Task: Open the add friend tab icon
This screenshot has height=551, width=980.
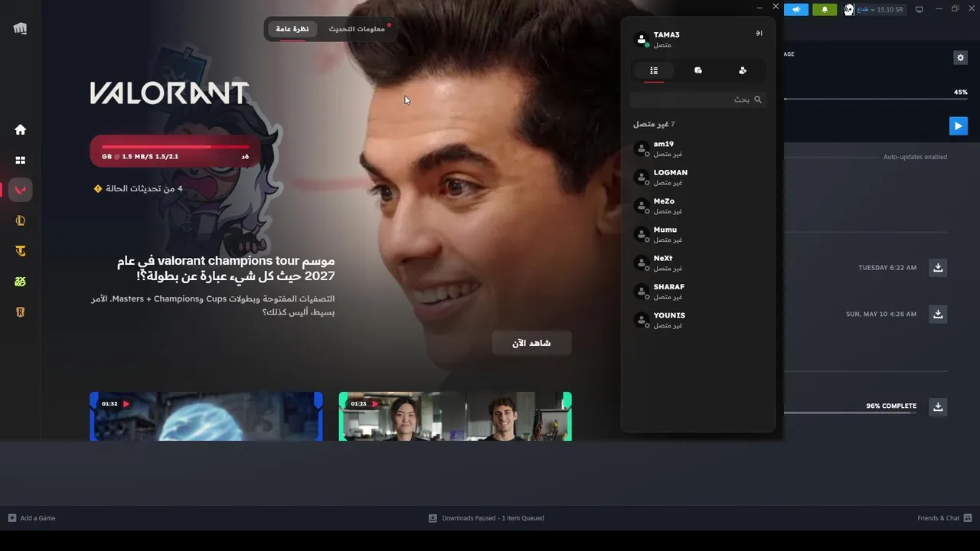Action: (x=743, y=70)
